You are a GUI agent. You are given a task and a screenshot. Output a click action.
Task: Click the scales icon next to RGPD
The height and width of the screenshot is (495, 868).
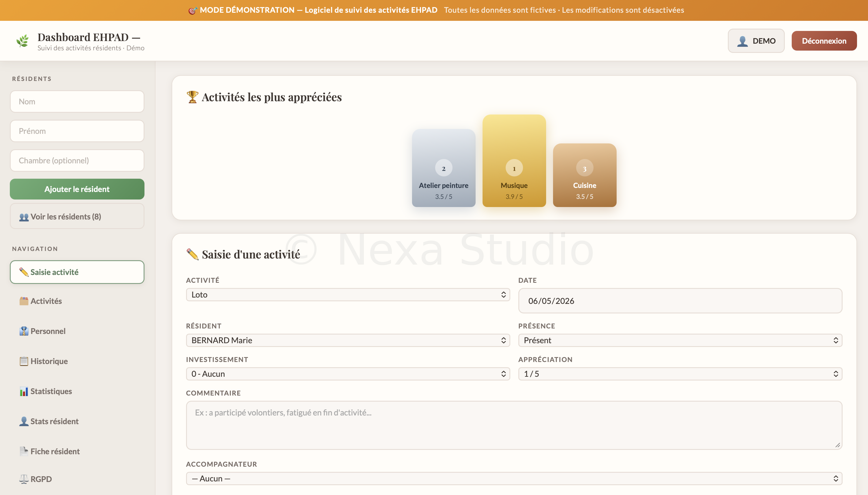point(23,479)
